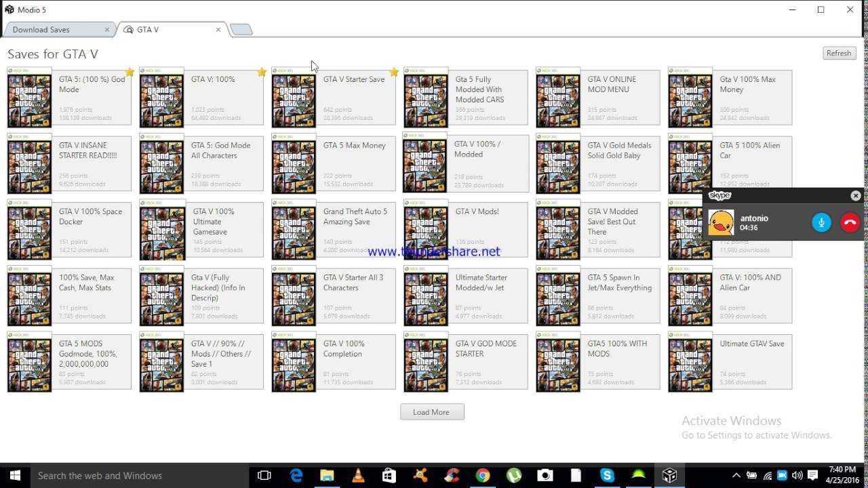Close the Skype call popup
This screenshot has height=488, width=868.
(856, 196)
